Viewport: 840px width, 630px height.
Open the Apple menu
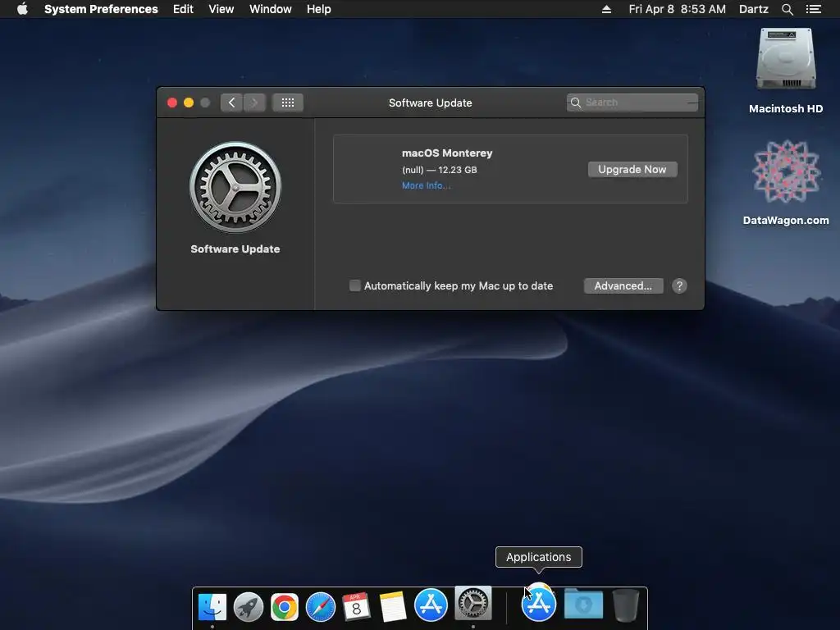click(x=22, y=9)
